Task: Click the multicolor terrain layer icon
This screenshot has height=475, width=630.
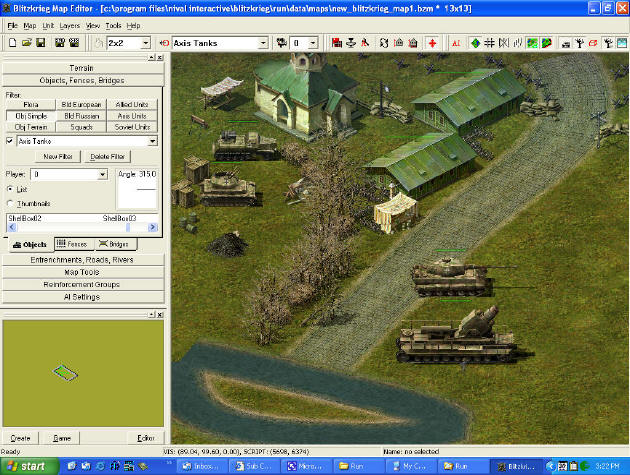Action: [x=546, y=43]
